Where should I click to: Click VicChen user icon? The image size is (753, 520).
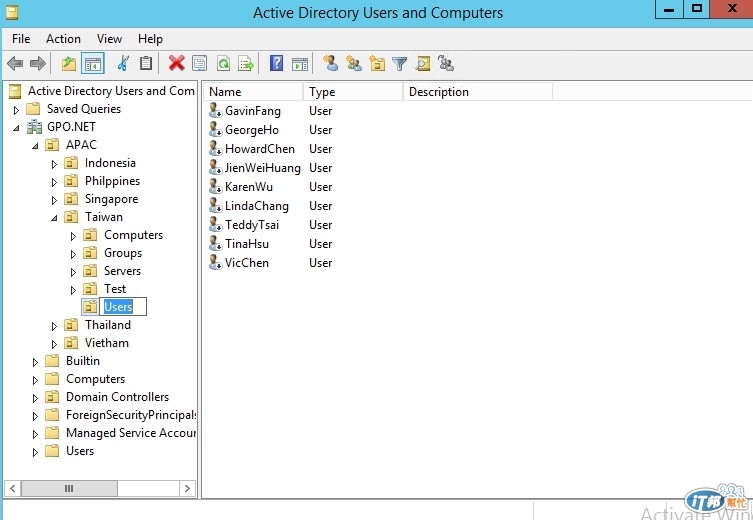click(216, 263)
